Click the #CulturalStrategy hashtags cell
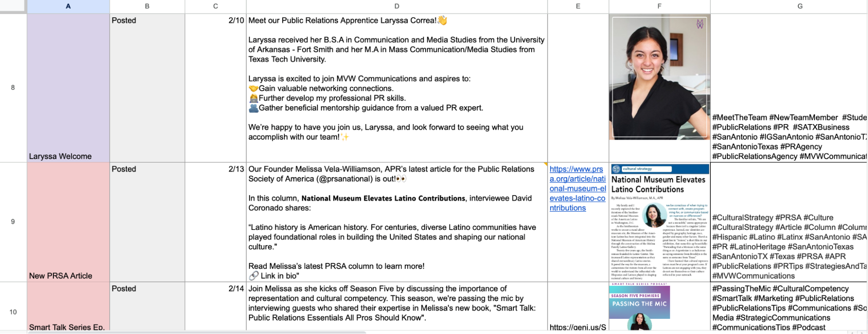 tap(789, 222)
